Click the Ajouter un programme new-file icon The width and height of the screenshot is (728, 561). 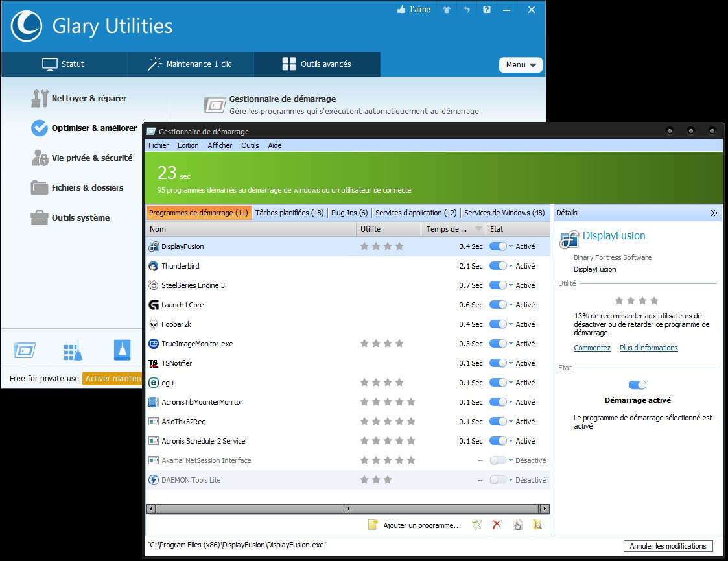(373, 525)
